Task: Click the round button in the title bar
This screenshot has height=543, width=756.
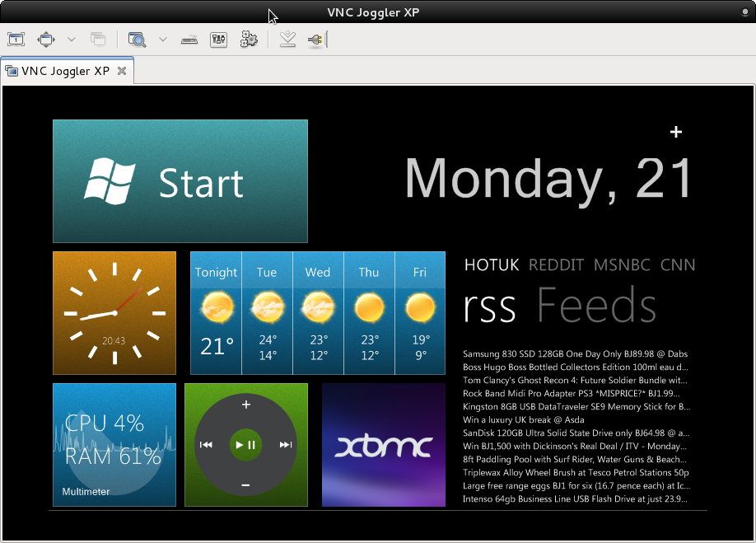Action: (745, 12)
